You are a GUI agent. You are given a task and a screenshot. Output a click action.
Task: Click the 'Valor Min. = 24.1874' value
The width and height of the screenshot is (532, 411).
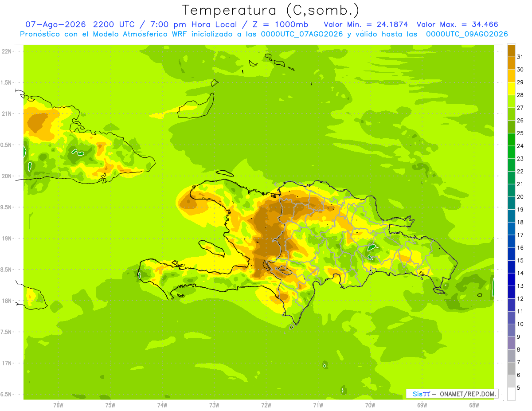pos(366,24)
